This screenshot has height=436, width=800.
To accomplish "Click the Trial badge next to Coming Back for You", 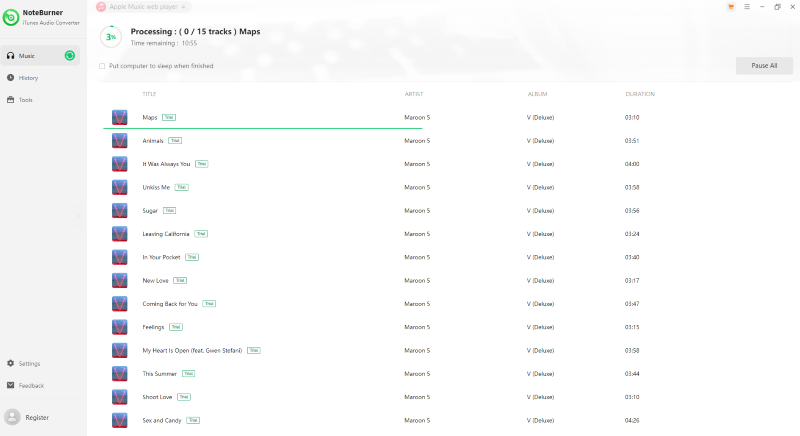I will pyautogui.click(x=209, y=304).
